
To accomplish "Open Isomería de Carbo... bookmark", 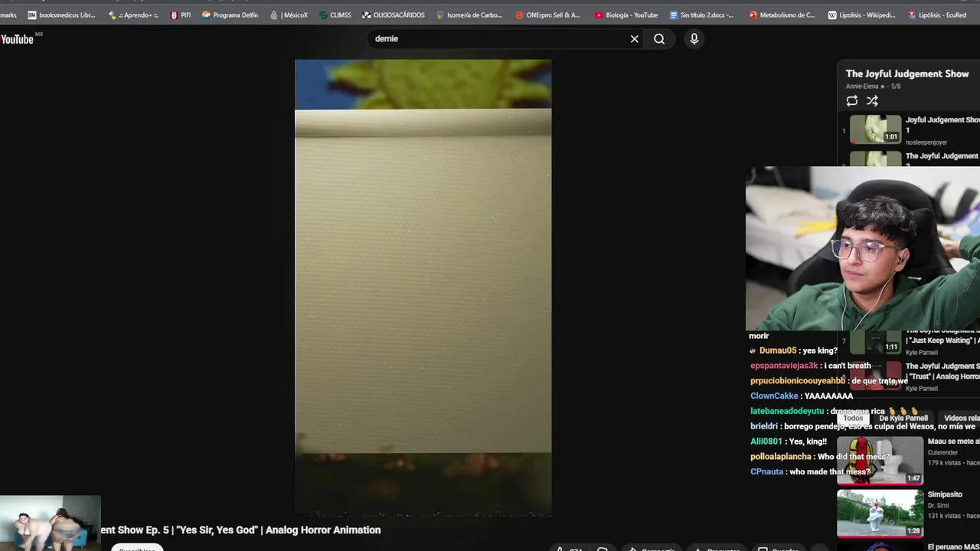I will tap(469, 15).
